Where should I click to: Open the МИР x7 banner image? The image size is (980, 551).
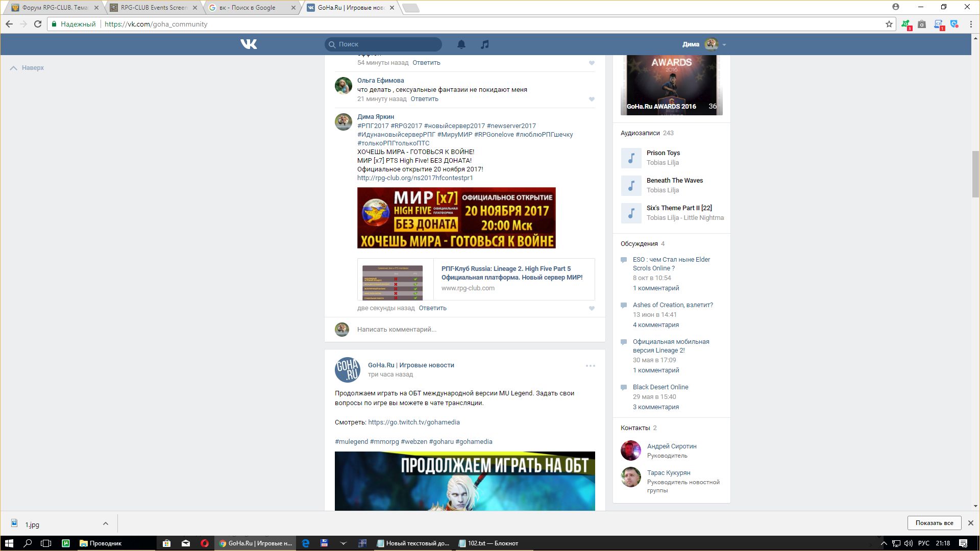(456, 218)
